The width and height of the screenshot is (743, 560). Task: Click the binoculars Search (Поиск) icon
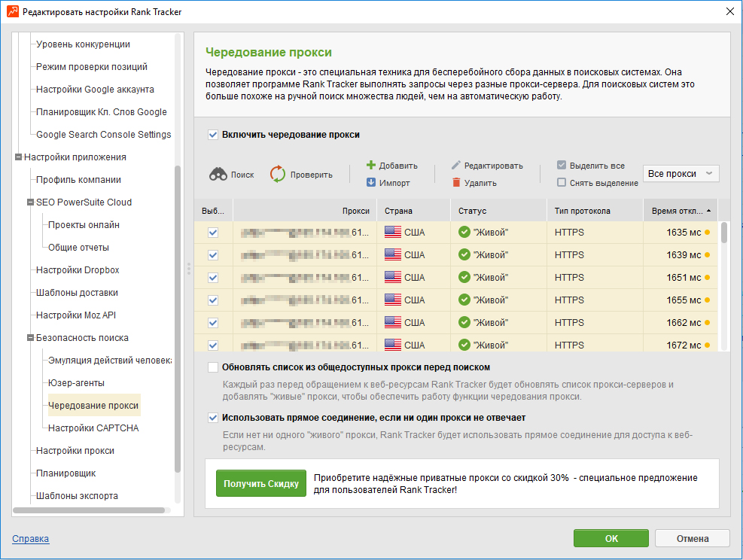tap(218, 175)
